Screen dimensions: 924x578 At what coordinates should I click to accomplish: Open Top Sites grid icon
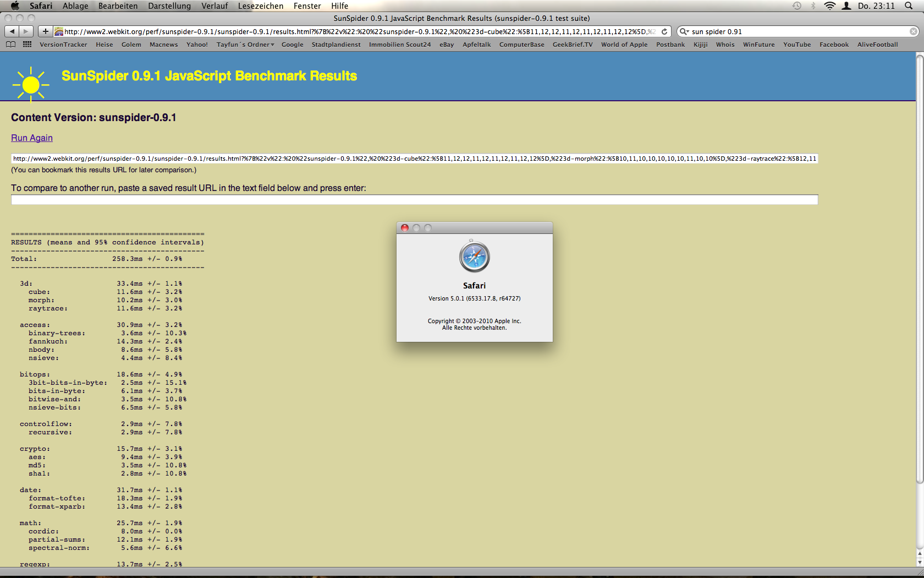27,45
